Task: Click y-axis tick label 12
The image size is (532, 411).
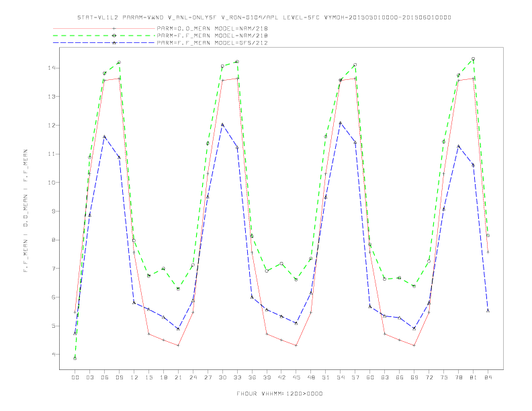Action: [x=52, y=125]
